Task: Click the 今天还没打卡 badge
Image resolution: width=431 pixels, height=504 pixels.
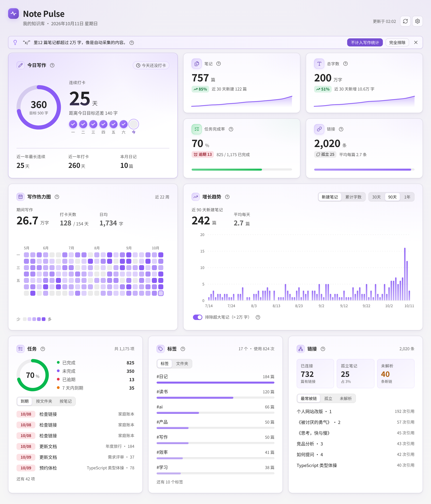Action: [x=151, y=65]
